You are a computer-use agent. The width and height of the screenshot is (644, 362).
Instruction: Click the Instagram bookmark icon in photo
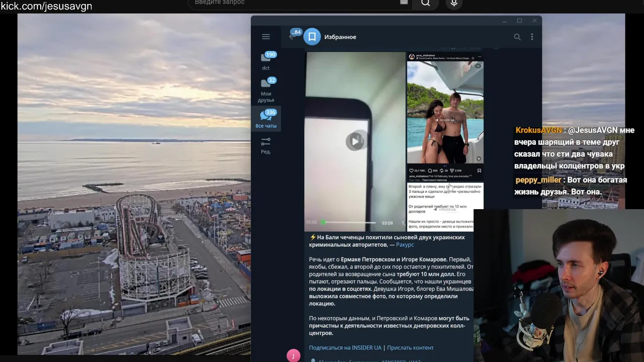(479, 170)
